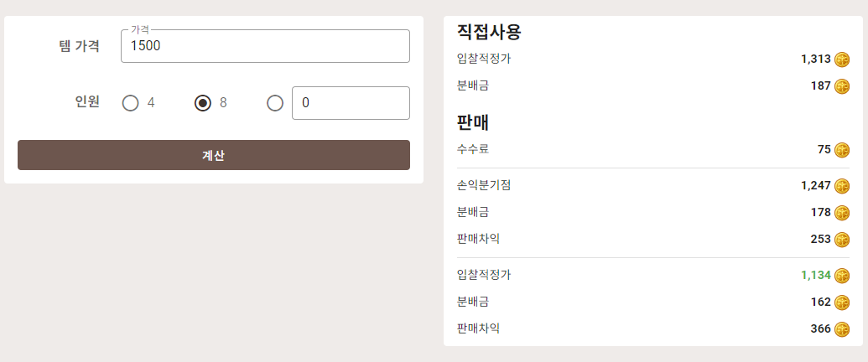Click coin icon next to 판매차익 253
868x362 pixels.
[x=841, y=239]
